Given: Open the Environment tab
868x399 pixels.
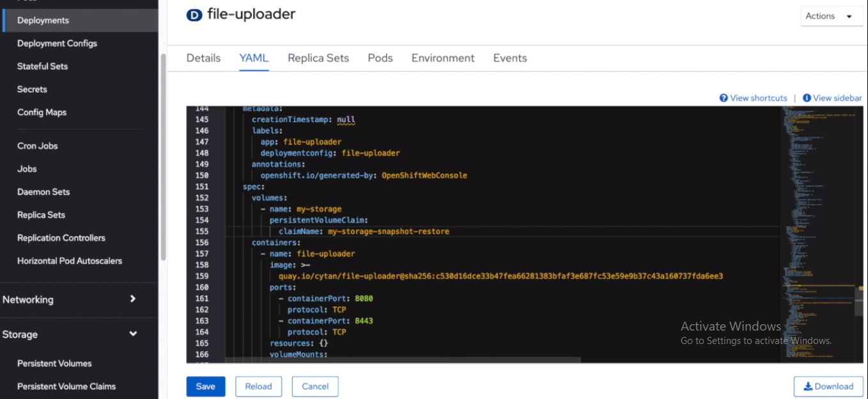Looking at the screenshot, I should pos(443,58).
